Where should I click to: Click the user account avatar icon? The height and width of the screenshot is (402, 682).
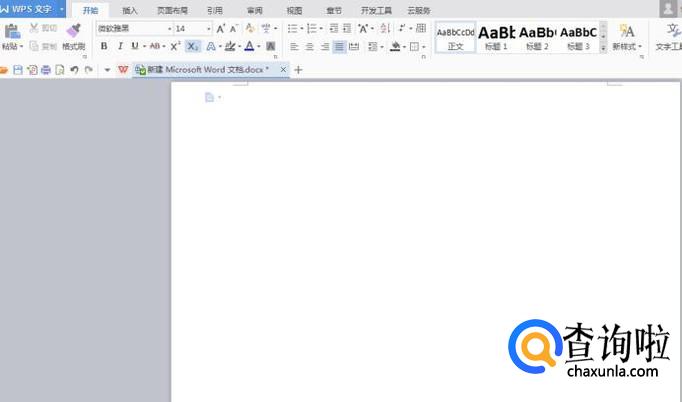coord(668,9)
